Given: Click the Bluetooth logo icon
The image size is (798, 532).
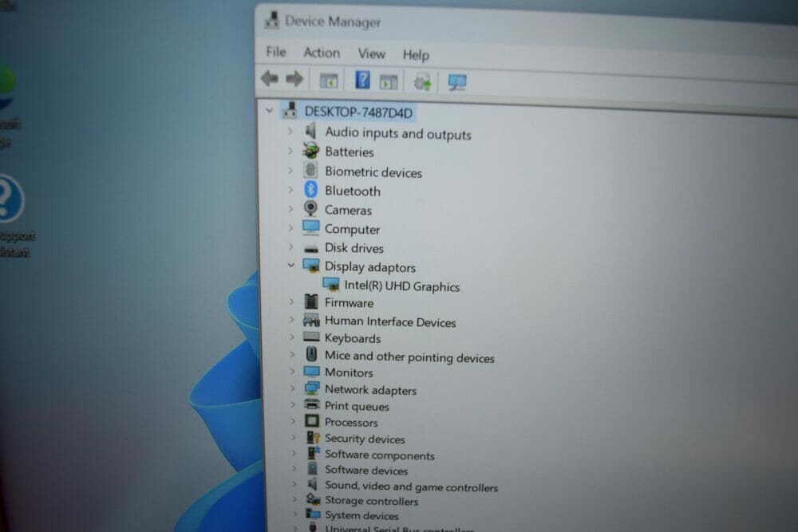Looking at the screenshot, I should coord(310,189).
